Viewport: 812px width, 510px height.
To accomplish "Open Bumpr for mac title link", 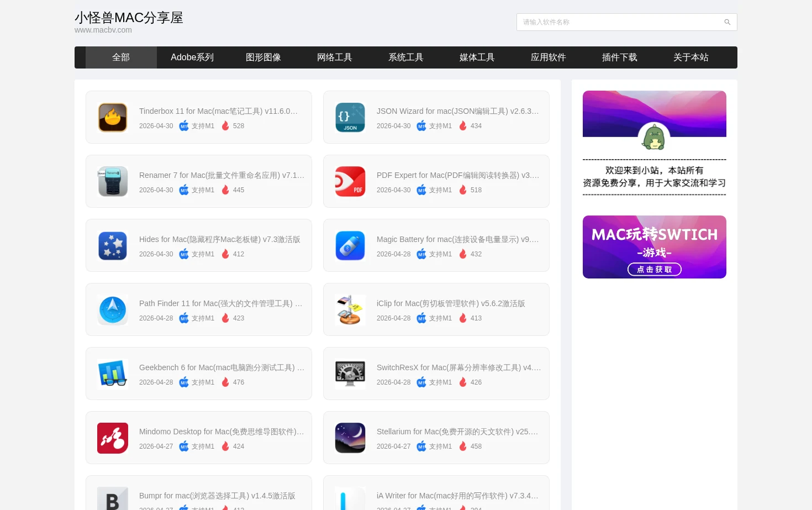I will coord(217,496).
